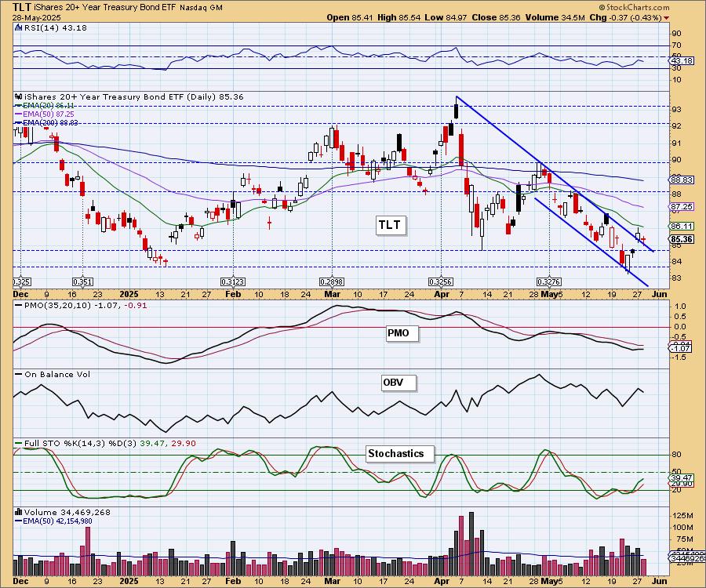Click the 0.2898 yield label
The height and width of the screenshot is (588, 706).
click(x=332, y=282)
